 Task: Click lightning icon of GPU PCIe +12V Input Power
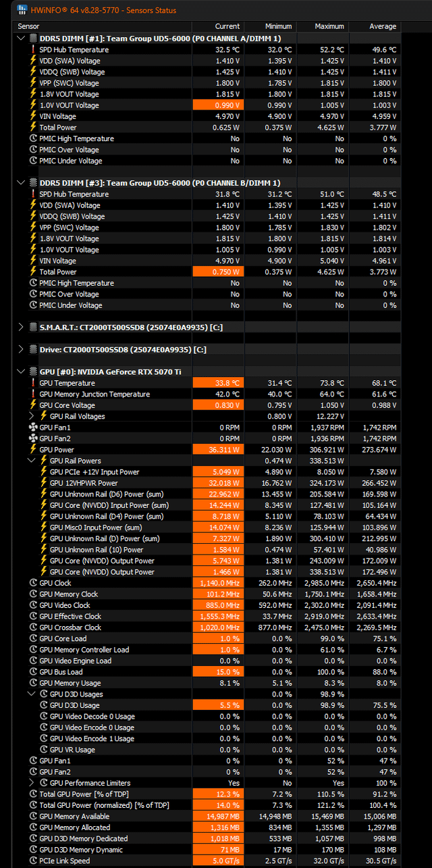(44, 472)
